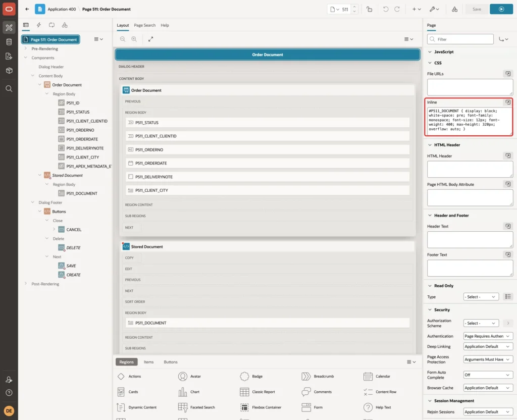Screen dimensions: 517x420
Task: Open the help question mark icon
Action: pos(9,393)
